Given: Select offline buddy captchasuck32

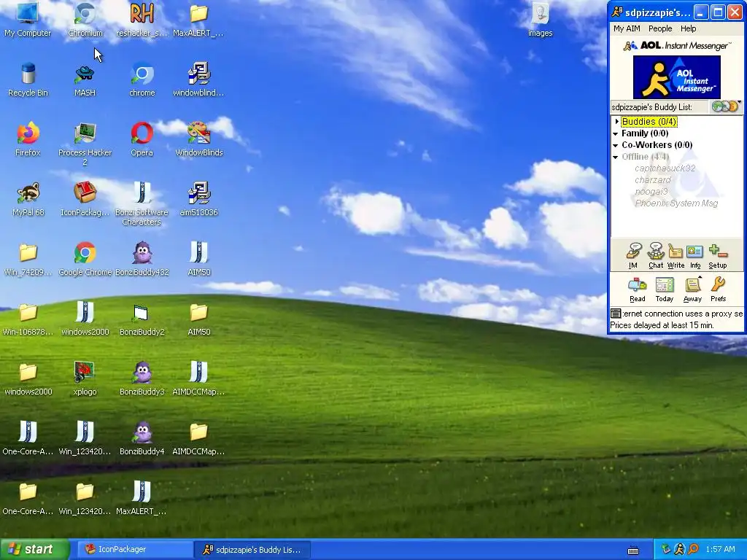Looking at the screenshot, I should point(665,168).
